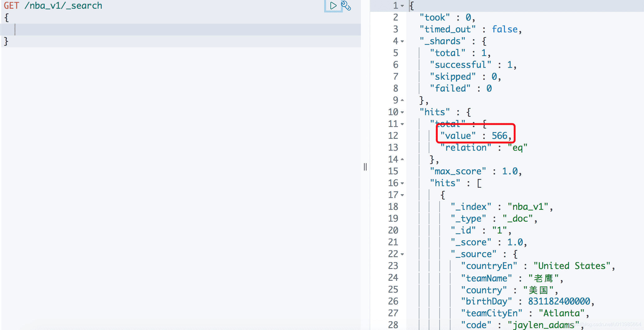
Task: Click the "total" : 1 shards entry
Action: coord(460,53)
